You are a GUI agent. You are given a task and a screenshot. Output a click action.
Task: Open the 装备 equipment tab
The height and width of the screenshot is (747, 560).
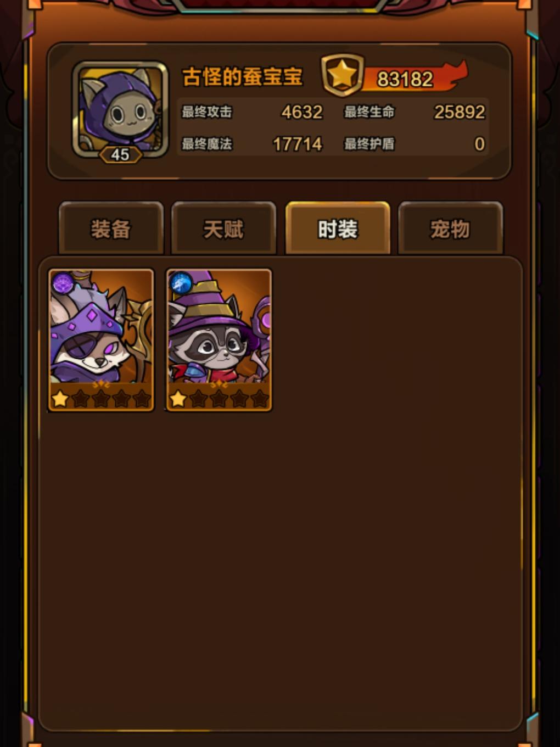111,228
